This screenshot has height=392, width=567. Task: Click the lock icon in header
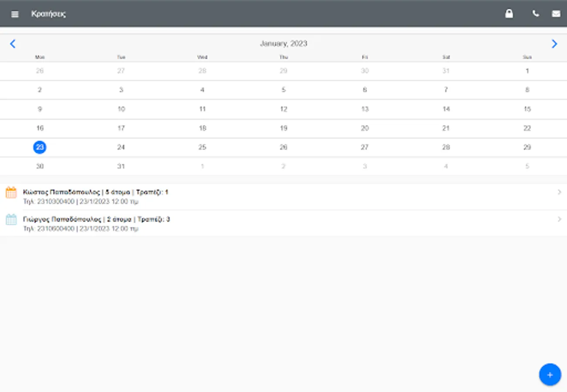point(509,14)
